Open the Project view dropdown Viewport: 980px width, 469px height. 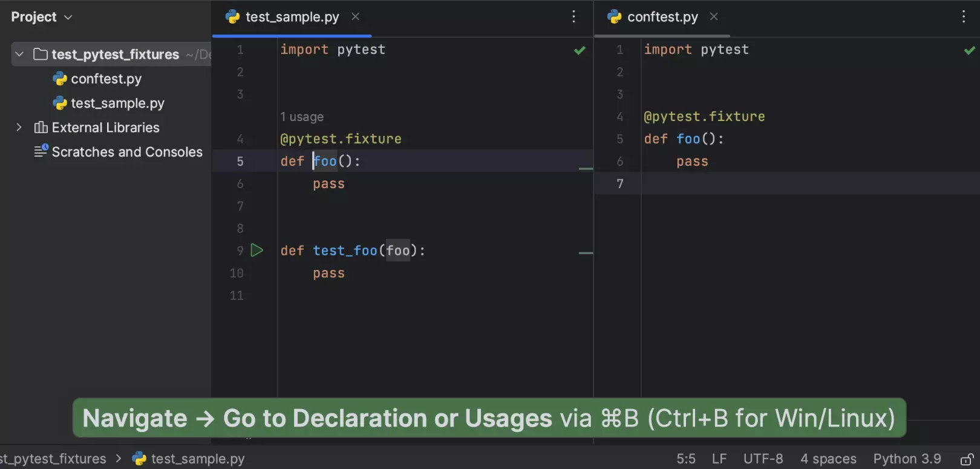click(42, 17)
